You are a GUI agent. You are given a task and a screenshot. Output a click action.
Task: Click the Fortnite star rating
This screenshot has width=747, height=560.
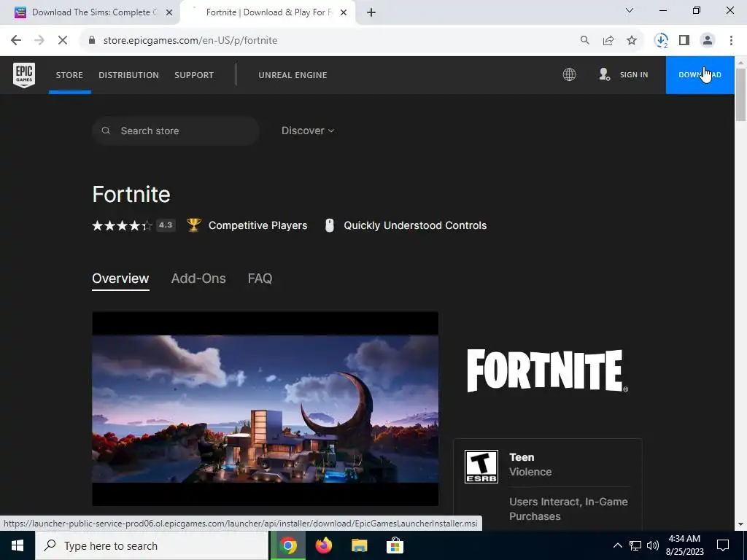click(x=123, y=225)
